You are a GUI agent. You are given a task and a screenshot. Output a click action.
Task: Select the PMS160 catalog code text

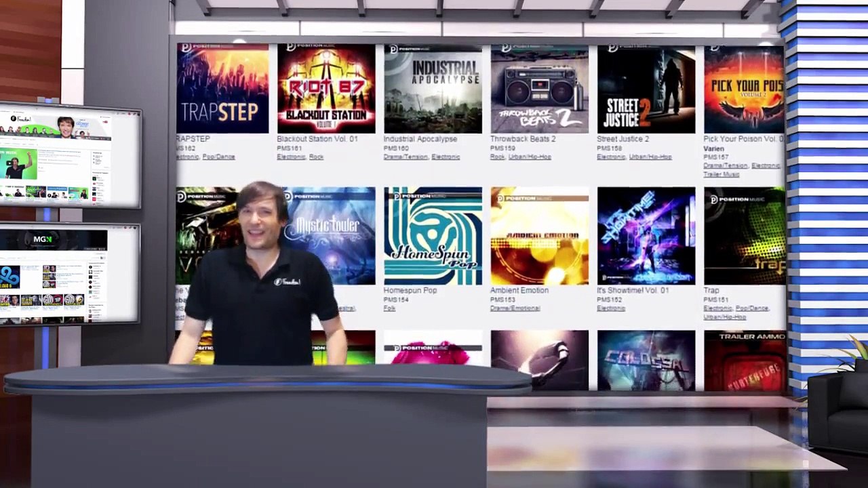tap(396, 148)
